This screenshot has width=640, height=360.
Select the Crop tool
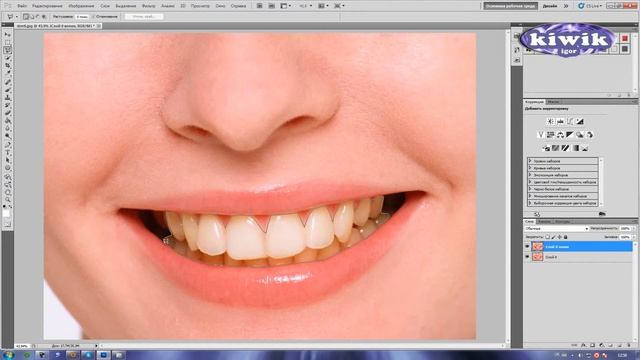[x=8, y=65]
